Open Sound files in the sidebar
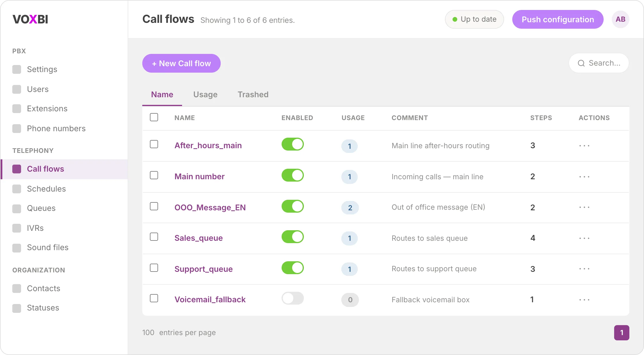Image resolution: width=644 pixels, height=355 pixels. [x=64, y=248]
